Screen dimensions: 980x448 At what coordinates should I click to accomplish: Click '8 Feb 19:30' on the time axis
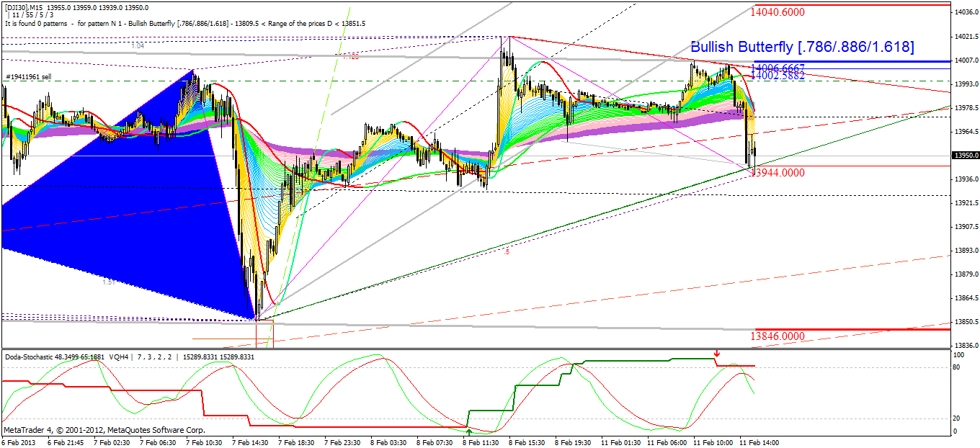coord(574,442)
